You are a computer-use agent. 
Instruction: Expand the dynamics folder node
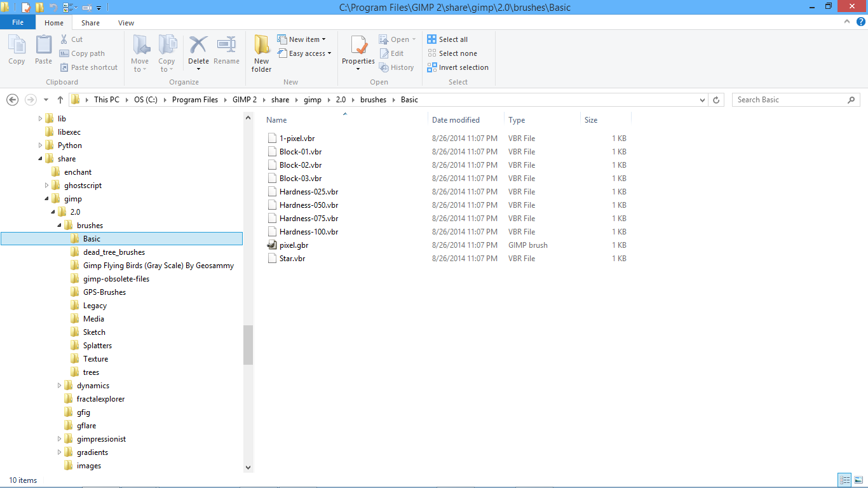click(59, 386)
